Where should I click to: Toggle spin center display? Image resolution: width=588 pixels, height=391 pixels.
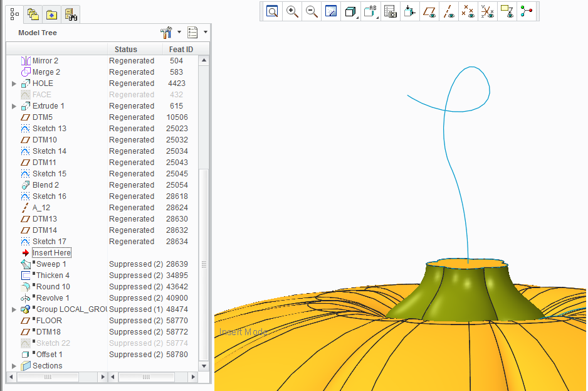click(x=527, y=11)
